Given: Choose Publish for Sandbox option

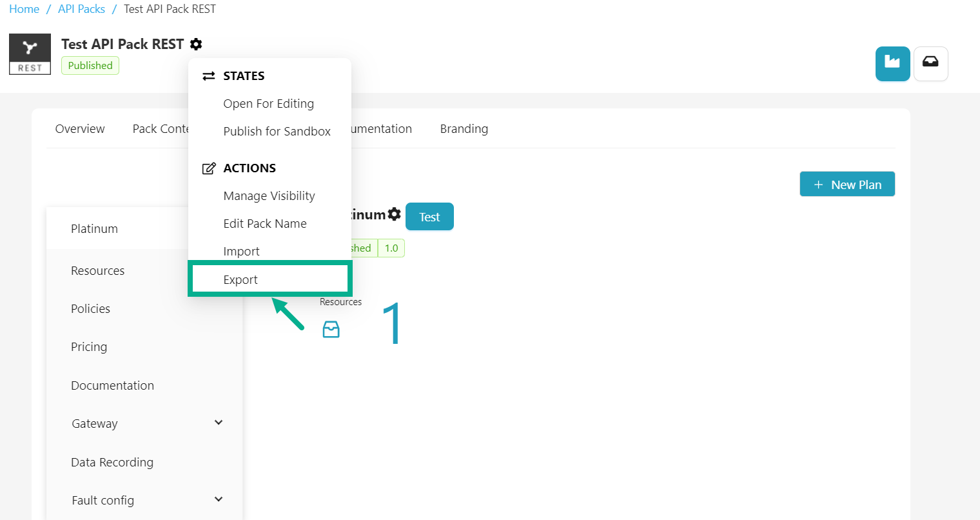Looking at the screenshot, I should (x=277, y=132).
